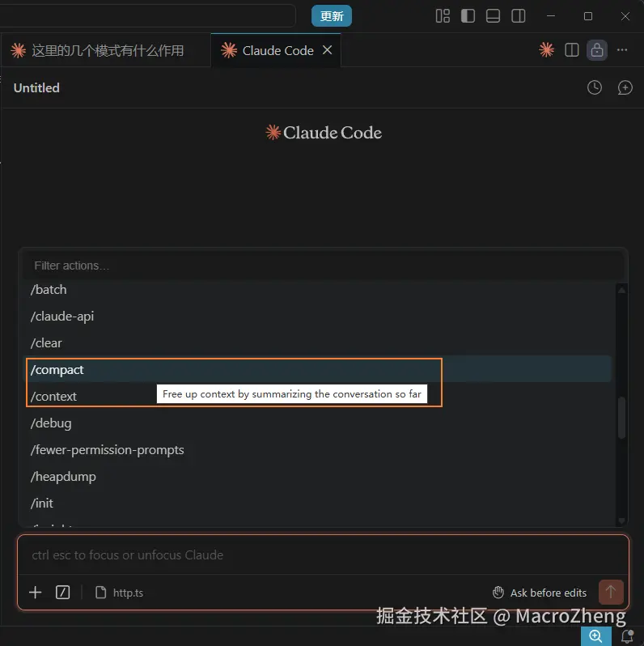Switch to the Claude Code tab

(x=277, y=51)
